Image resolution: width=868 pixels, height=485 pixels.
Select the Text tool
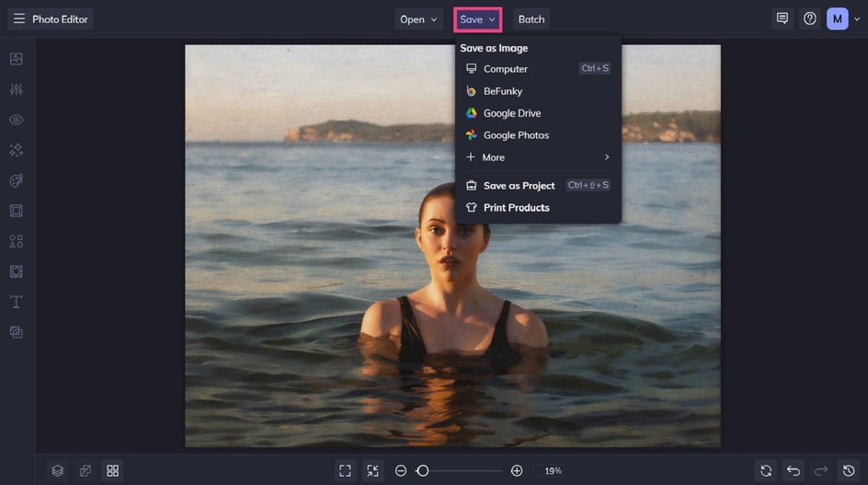coord(16,302)
